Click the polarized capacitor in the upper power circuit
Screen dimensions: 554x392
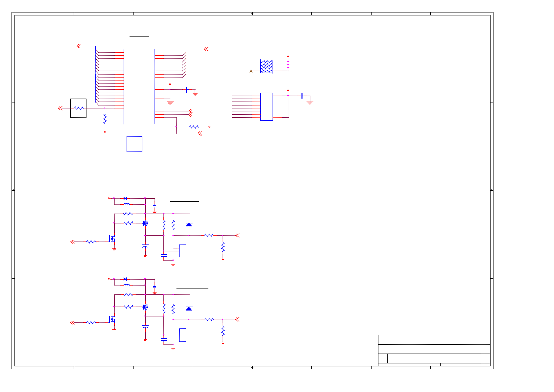tap(145, 246)
